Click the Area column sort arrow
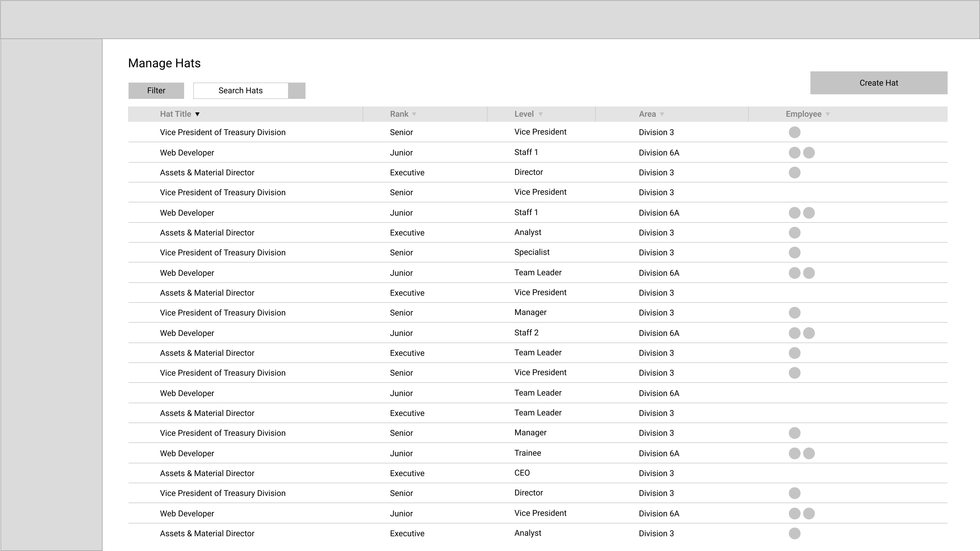980x551 pixels. click(x=662, y=114)
